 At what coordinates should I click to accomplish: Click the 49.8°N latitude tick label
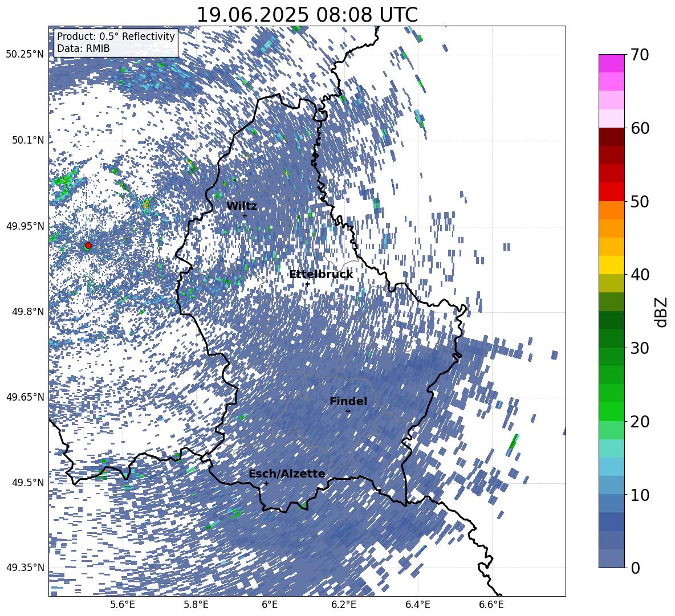[27, 312]
